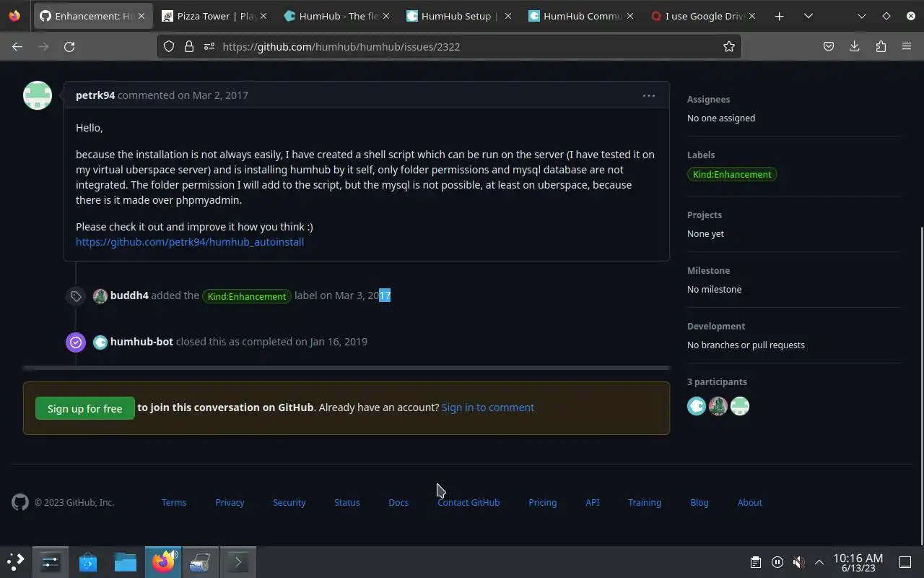Reload the current GitHub page

click(x=69, y=46)
